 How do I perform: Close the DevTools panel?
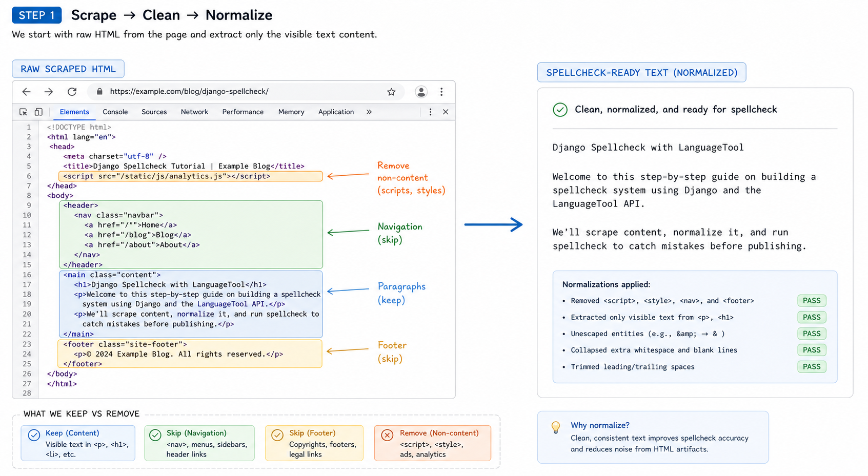point(446,112)
